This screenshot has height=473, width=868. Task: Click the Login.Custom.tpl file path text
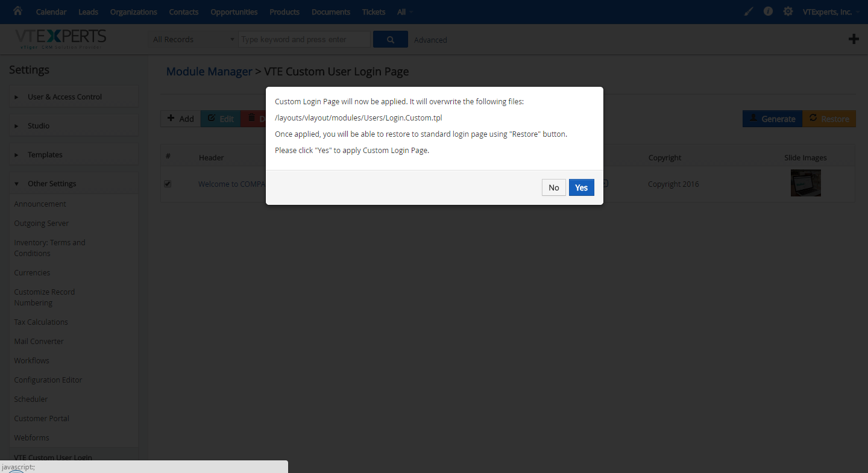tap(359, 117)
